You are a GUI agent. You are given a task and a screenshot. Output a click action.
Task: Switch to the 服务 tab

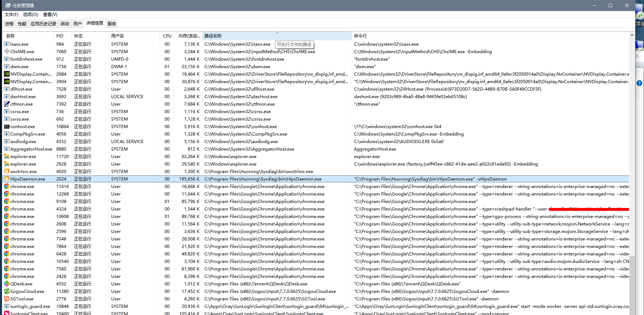(x=111, y=24)
